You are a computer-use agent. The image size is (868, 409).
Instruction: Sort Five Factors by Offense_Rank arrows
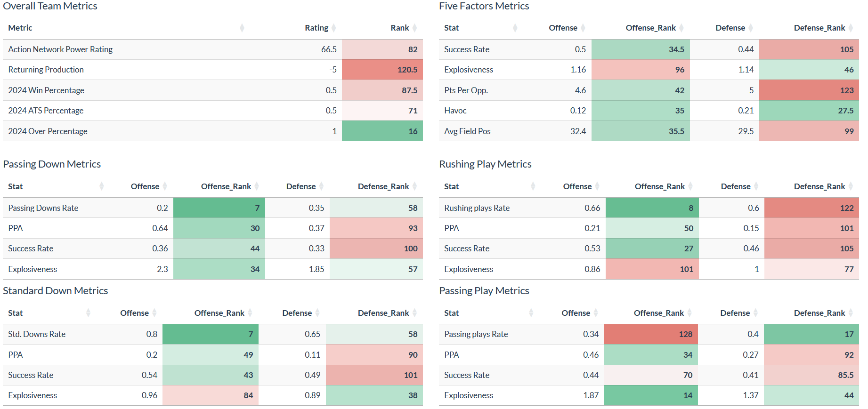[x=681, y=28]
